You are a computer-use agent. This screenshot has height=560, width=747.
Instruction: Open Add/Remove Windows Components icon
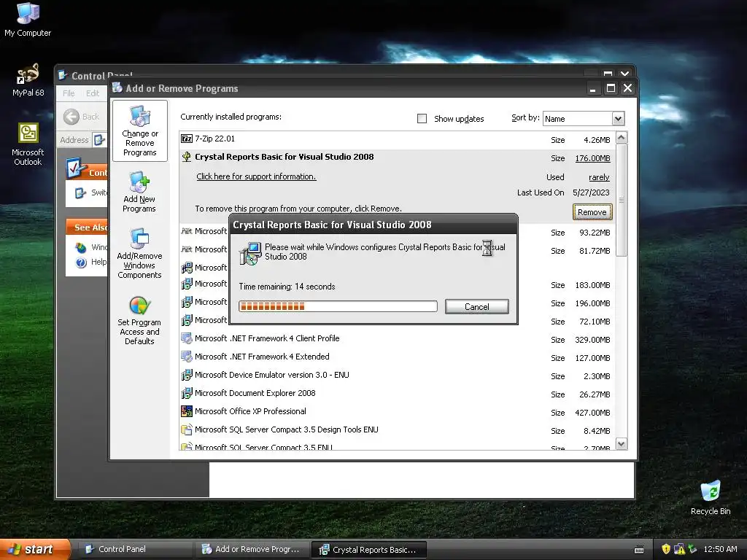pyautogui.click(x=139, y=253)
